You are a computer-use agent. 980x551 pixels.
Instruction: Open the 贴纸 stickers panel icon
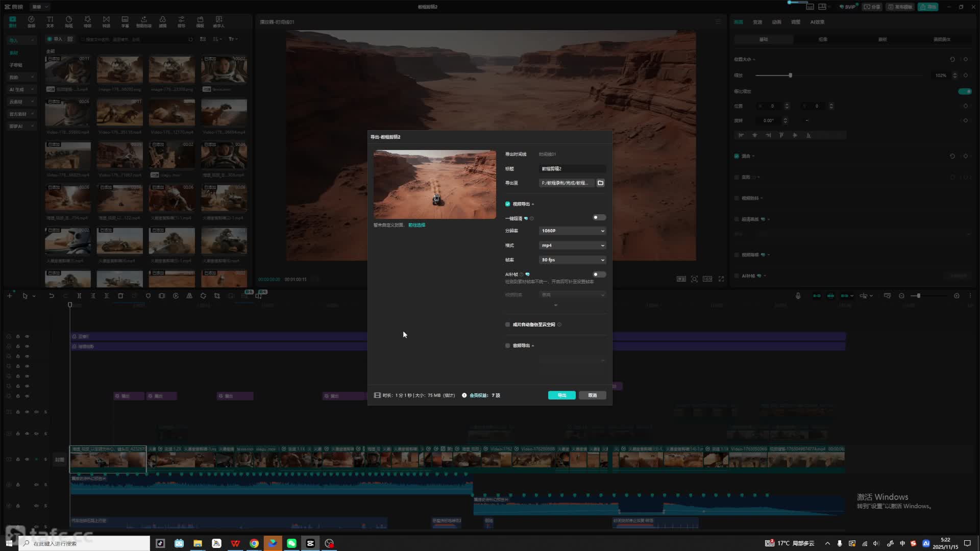coord(68,21)
